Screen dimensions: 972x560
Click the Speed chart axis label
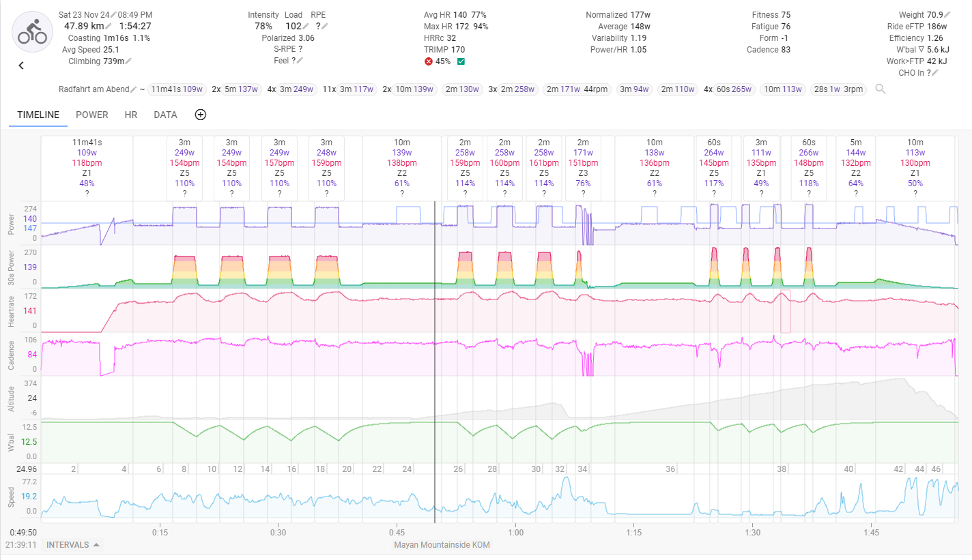tap(11, 496)
